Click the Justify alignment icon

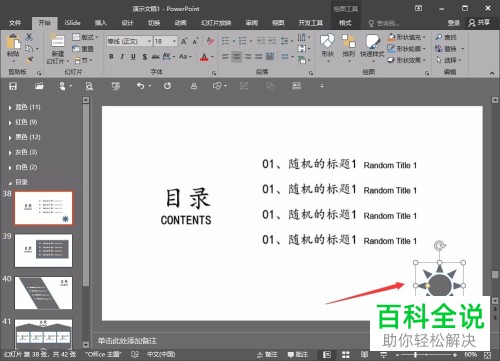pos(259,57)
